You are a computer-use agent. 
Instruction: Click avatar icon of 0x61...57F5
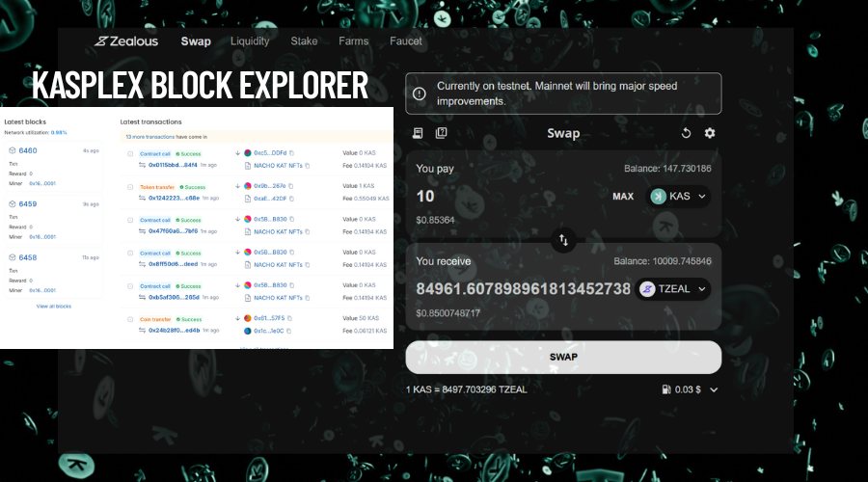tap(248, 319)
